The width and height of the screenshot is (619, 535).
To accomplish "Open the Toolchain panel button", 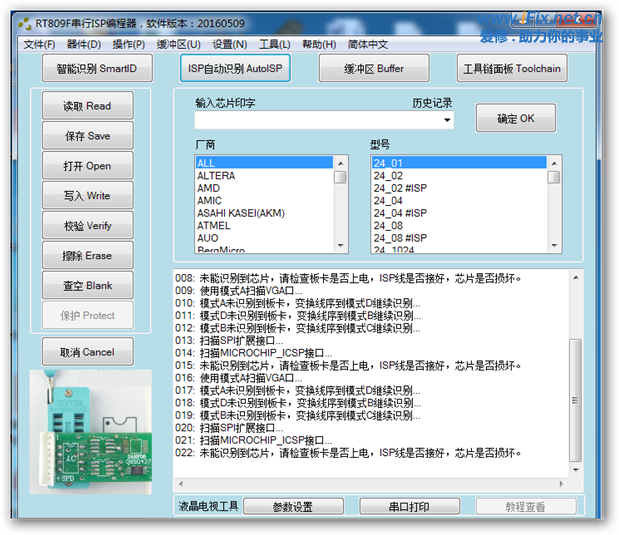I will 512,68.
